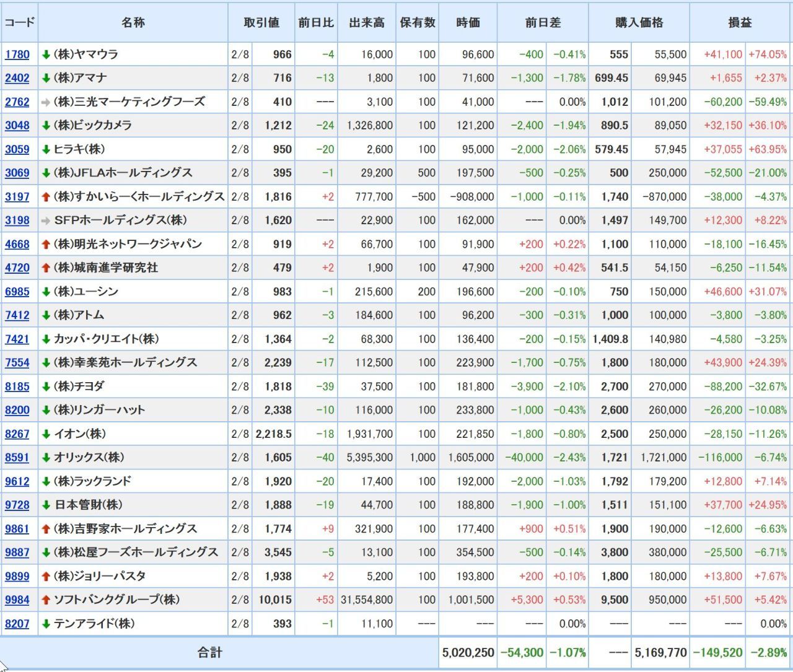Image resolution: width=793 pixels, height=672 pixels.
Task: Open stock code link 3198
Action: (17, 220)
